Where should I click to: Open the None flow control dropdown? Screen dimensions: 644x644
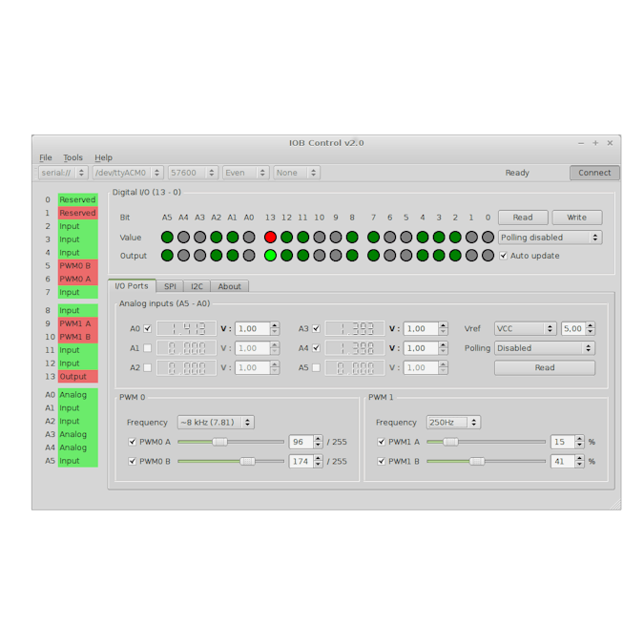point(297,173)
